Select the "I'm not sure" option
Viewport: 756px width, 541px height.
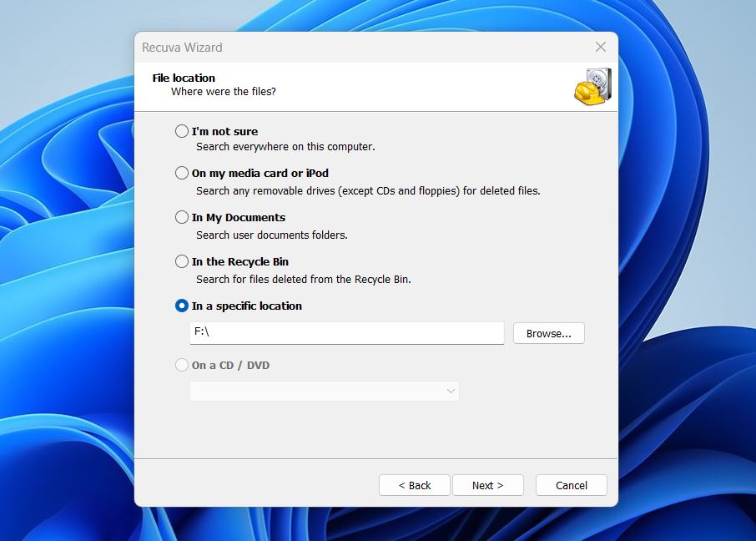pos(181,131)
